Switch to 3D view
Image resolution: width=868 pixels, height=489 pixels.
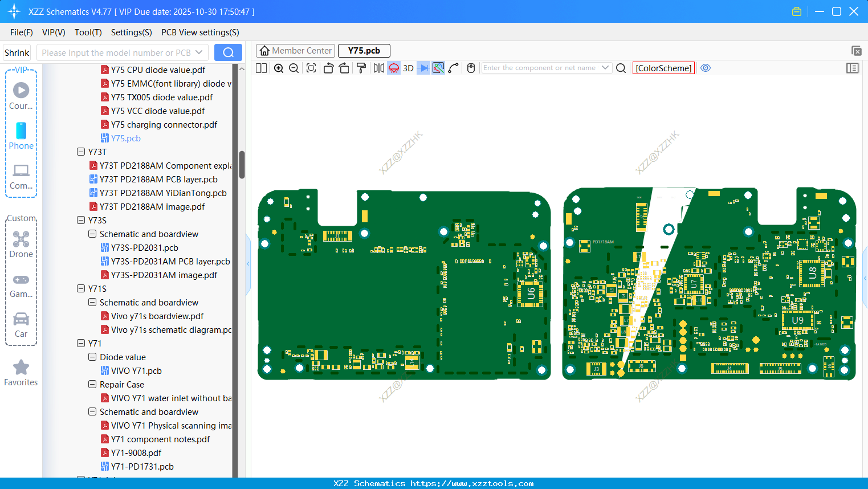[409, 68]
